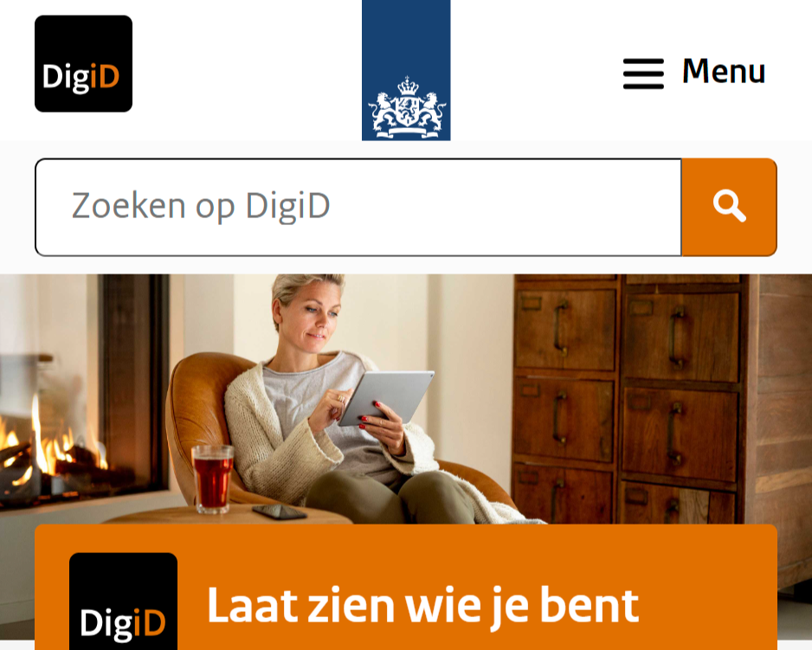
Task: Click the wooden drawer cabinet in photo
Action: 661,399
